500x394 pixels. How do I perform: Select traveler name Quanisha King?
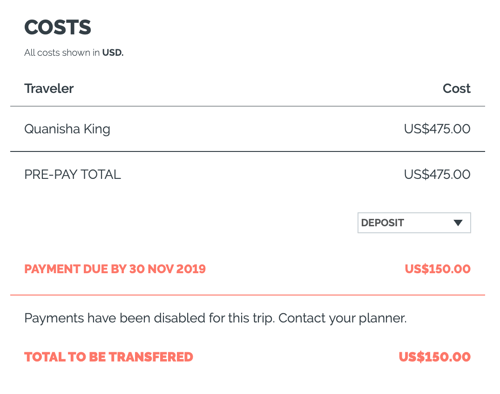tap(67, 129)
